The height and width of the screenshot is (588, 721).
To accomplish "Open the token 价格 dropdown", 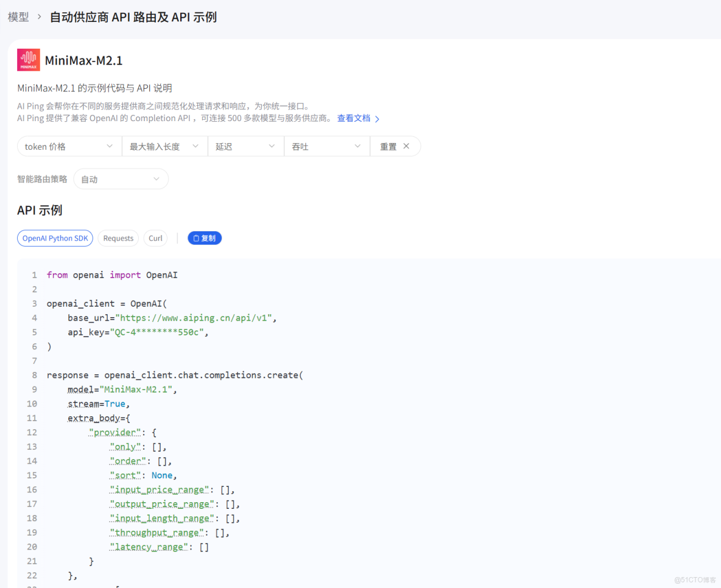I will 67,146.
